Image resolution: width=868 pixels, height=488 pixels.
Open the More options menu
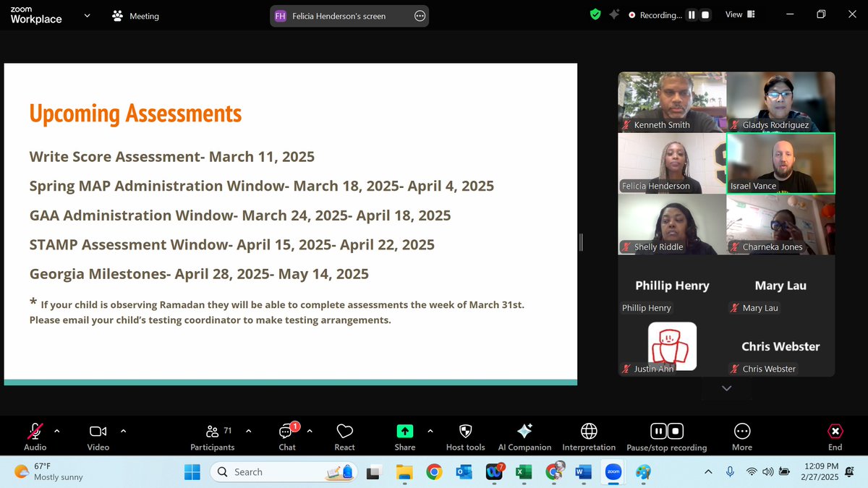point(742,436)
